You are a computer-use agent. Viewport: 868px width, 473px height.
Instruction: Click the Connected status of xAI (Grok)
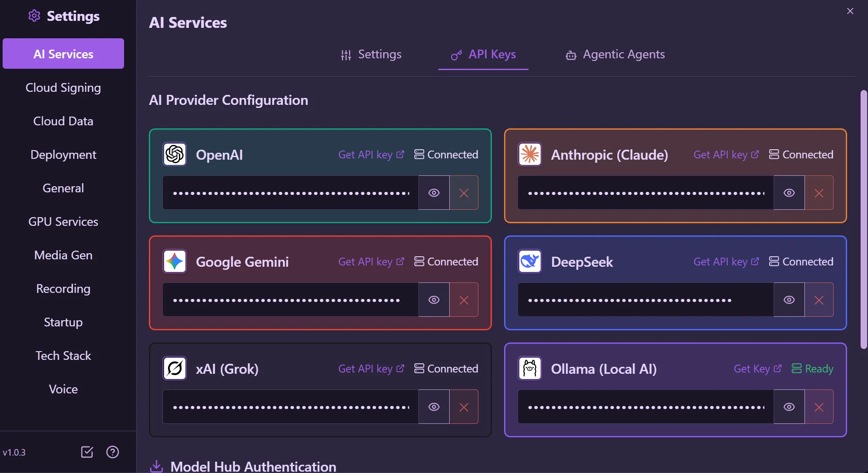point(446,369)
